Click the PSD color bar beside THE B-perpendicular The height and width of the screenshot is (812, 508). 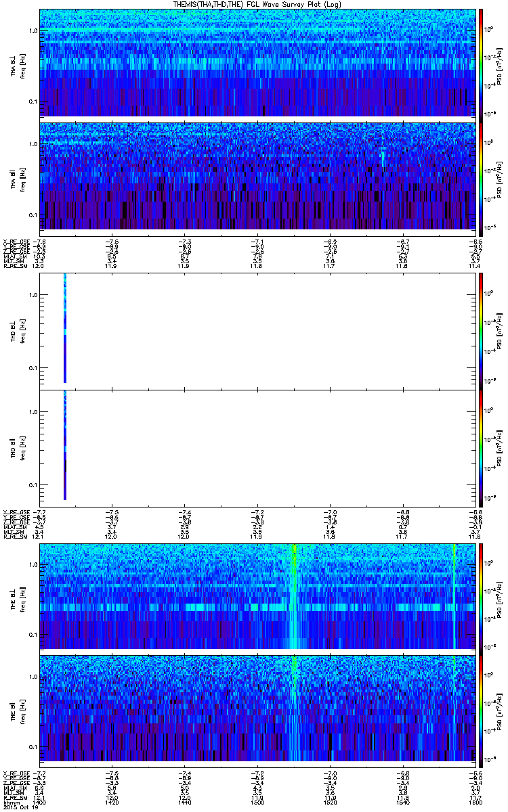481,595
